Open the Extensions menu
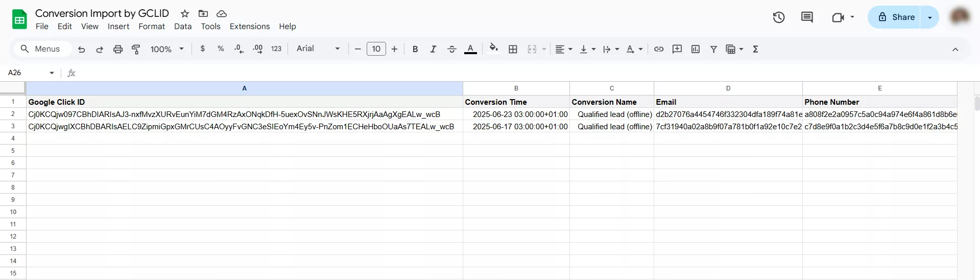Image resolution: width=980 pixels, height=280 pixels. (x=249, y=27)
